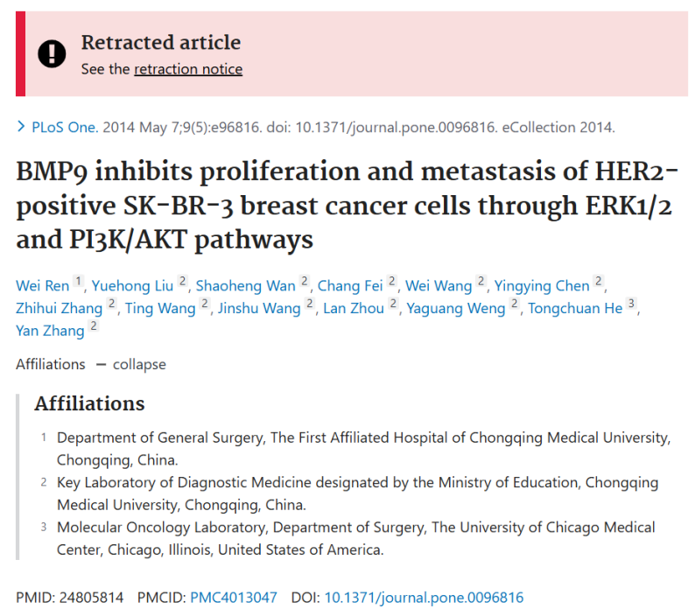Open author Wei Ren's link
Image resolution: width=695 pixels, height=616 pixels.
click(x=43, y=286)
